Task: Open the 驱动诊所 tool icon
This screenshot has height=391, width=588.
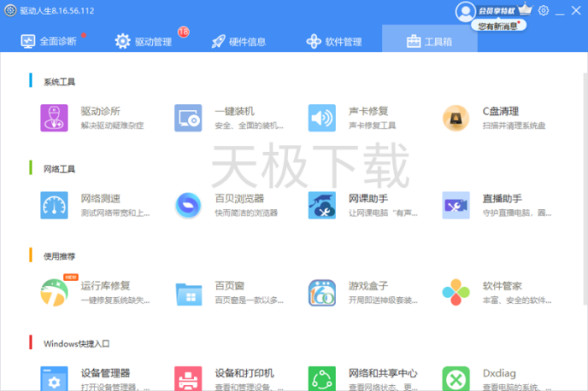Action: pyautogui.click(x=54, y=118)
